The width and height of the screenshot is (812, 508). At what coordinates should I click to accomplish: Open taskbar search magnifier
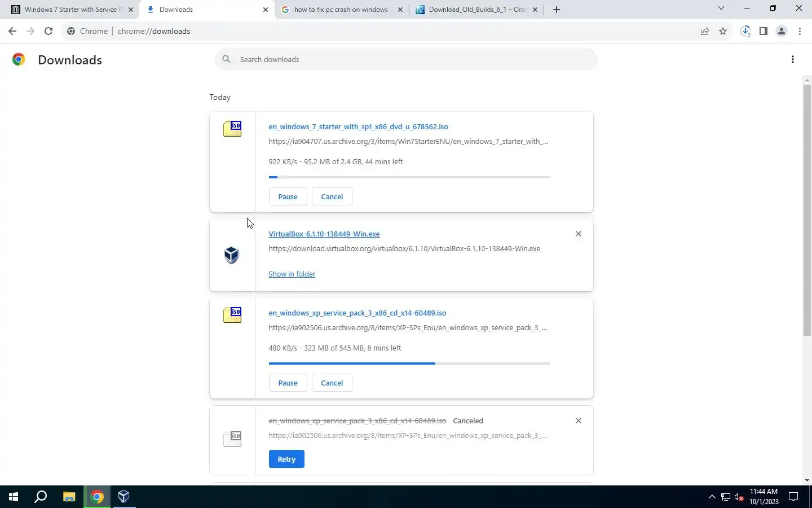point(41,497)
